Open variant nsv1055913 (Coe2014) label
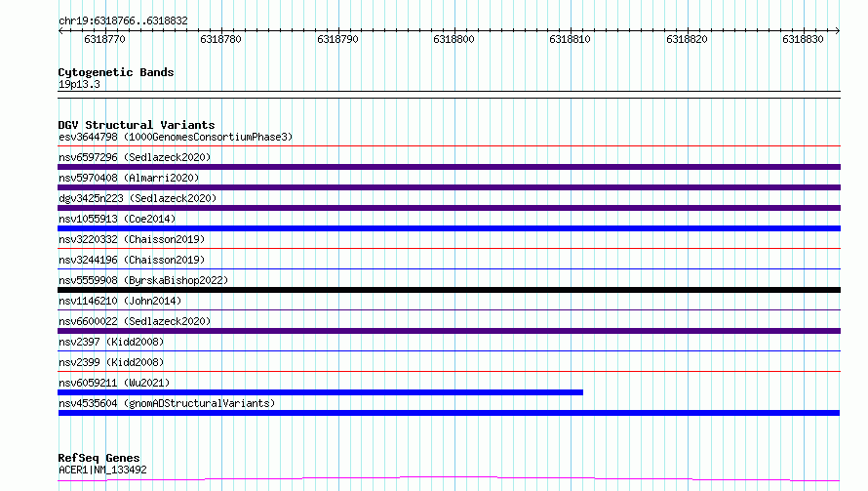The height and width of the screenshot is (491, 868). pyautogui.click(x=117, y=219)
